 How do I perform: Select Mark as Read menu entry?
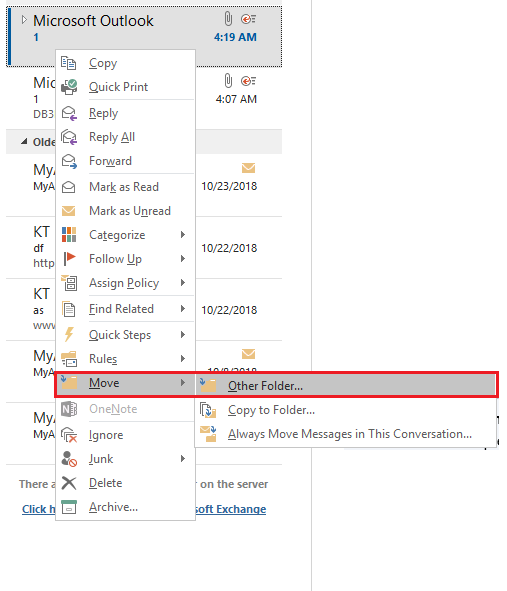[125, 187]
